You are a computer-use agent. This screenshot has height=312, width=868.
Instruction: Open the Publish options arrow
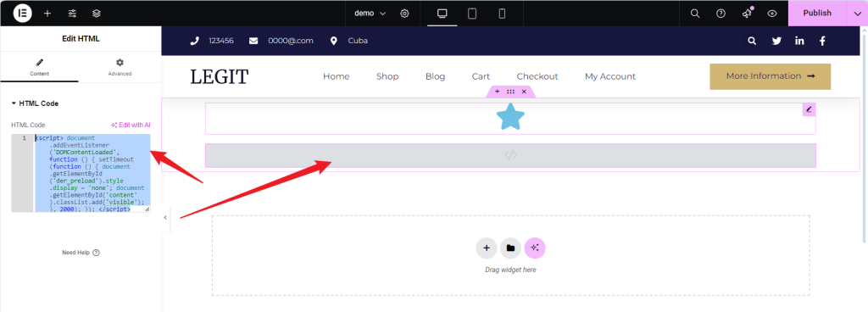(x=858, y=14)
